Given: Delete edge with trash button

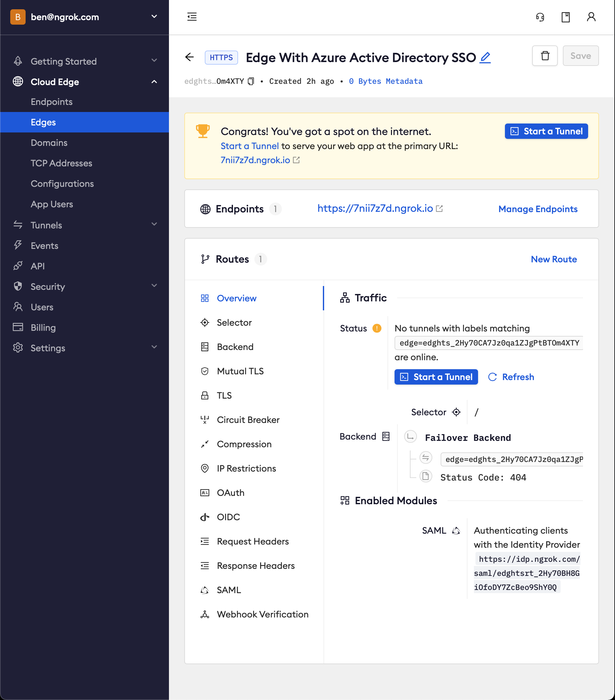Looking at the screenshot, I should click(x=545, y=55).
